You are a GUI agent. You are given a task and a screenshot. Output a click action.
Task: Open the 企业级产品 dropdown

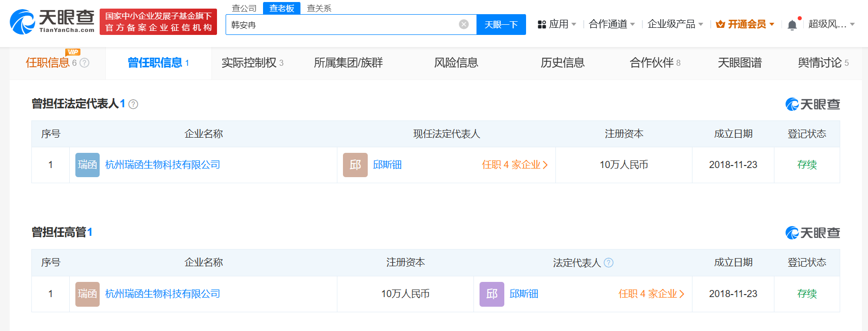pyautogui.click(x=701, y=24)
